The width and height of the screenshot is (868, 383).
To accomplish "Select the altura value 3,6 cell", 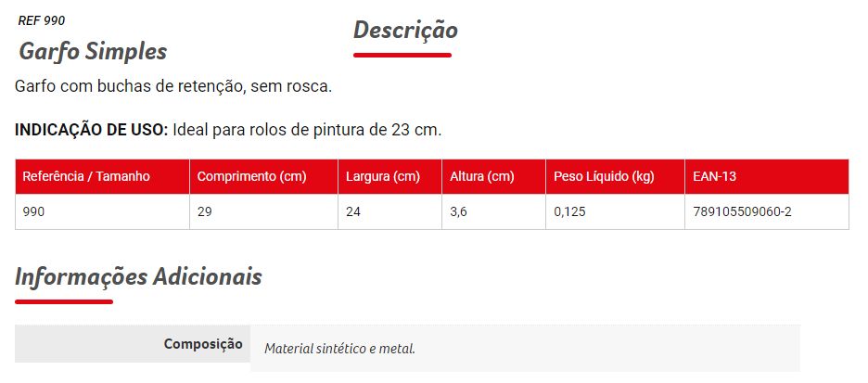I will [x=458, y=211].
